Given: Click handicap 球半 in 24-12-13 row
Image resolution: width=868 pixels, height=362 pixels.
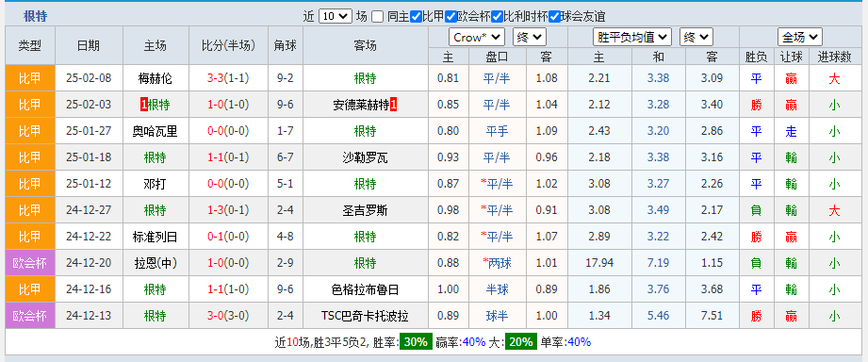Looking at the screenshot, I should 497,316.
